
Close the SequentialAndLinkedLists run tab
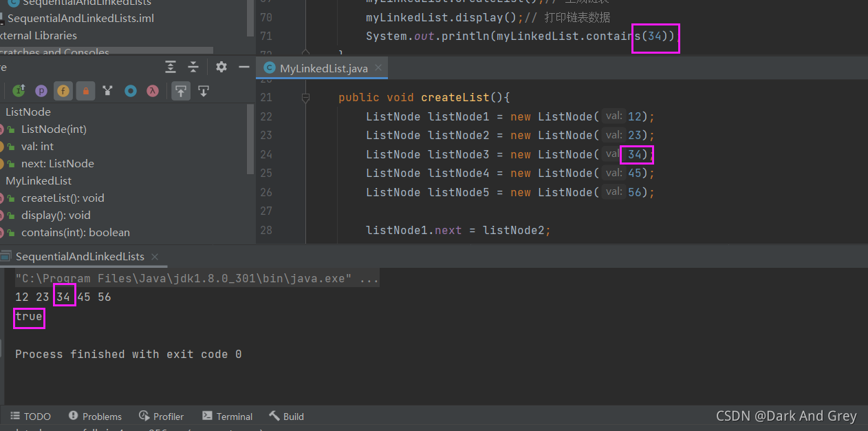pos(155,256)
